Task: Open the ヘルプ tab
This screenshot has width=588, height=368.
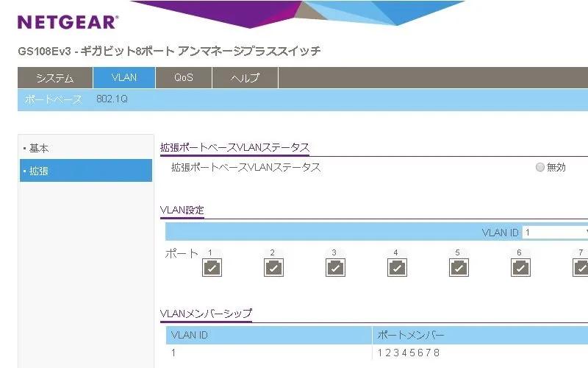Action: click(x=245, y=78)
